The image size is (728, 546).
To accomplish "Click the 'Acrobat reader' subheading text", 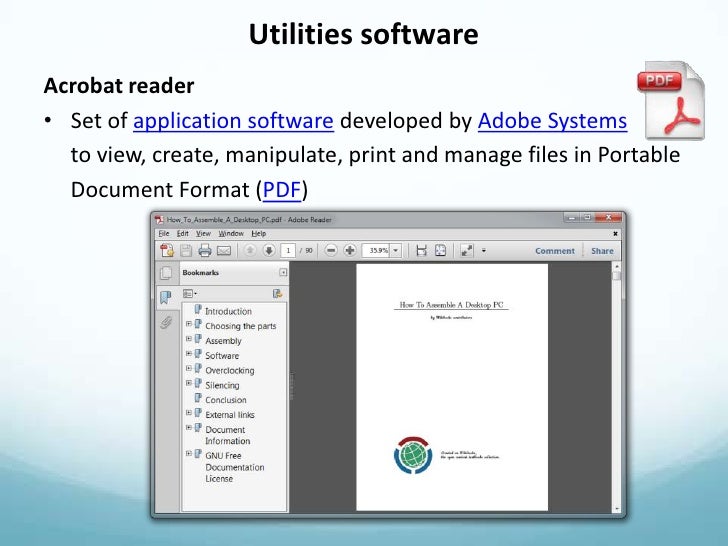I will tap(119, 85).
